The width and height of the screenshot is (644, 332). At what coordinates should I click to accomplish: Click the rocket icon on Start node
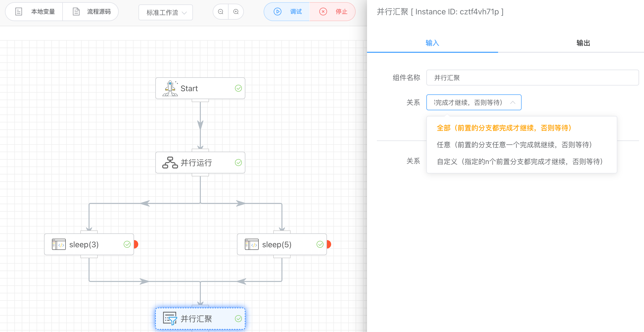point(170,88)
